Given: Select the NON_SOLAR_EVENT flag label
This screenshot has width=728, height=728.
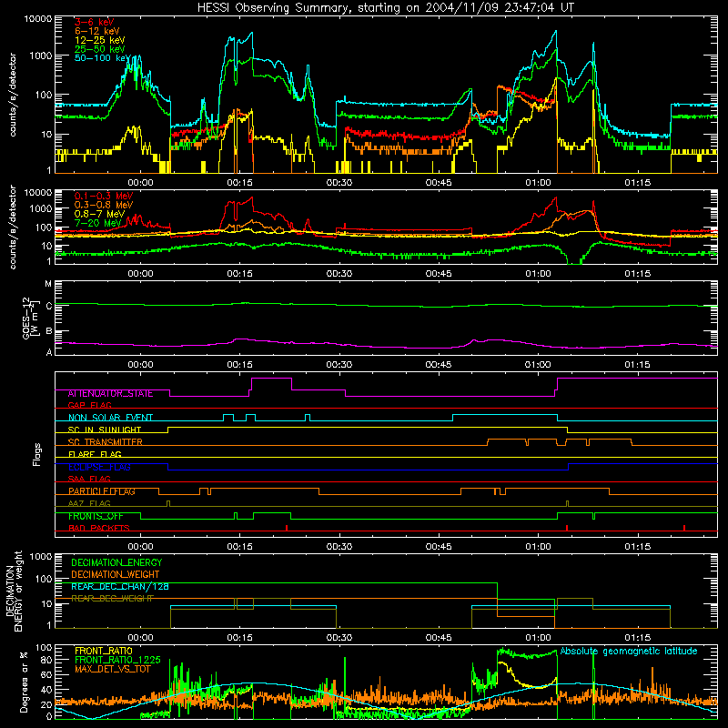Looking at the screenshot, I should pyautogui.click(x=110, y=418).
